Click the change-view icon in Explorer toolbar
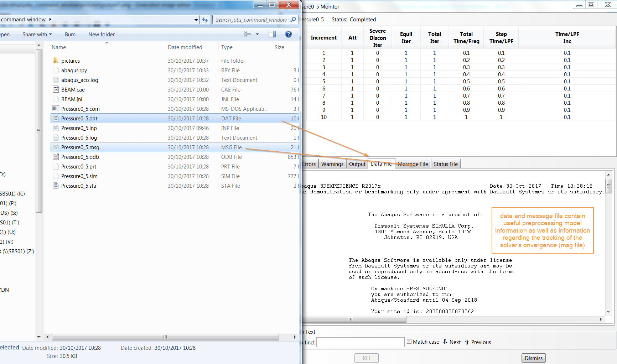617x364 pixels. coord(248,34)
